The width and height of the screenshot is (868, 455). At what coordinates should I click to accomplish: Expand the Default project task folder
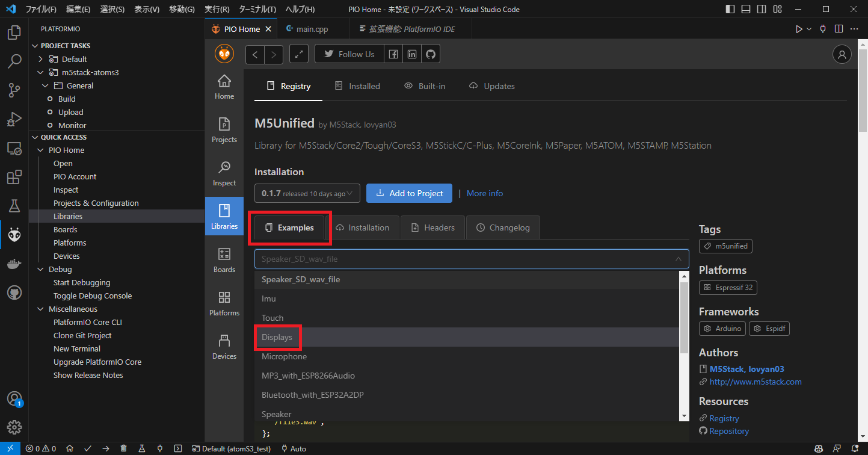pos(40,59)
